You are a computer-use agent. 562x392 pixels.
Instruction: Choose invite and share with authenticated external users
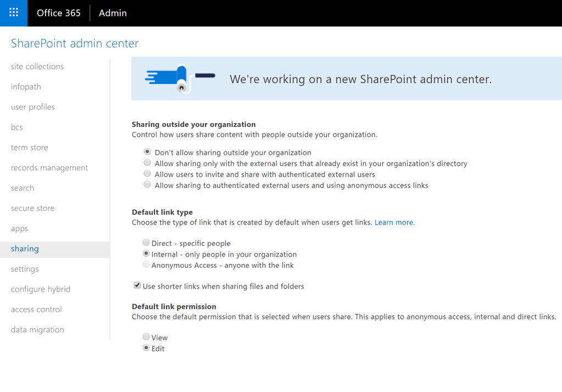(147, 174)
